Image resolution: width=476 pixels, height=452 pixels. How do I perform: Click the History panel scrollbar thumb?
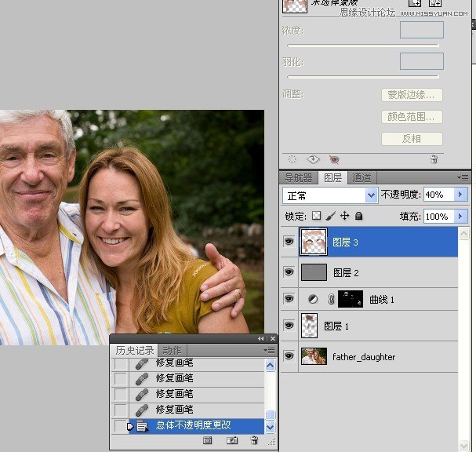[270, 414]
